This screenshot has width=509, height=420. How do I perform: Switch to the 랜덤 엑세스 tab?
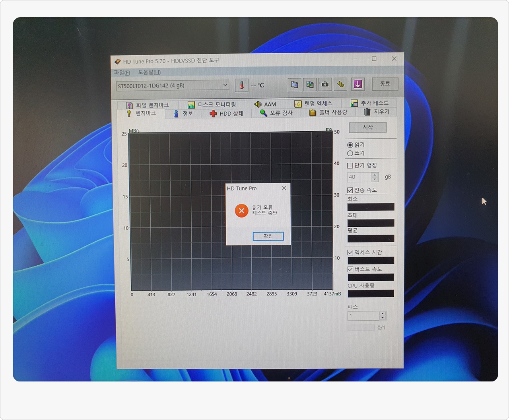(x=313, y=103)
